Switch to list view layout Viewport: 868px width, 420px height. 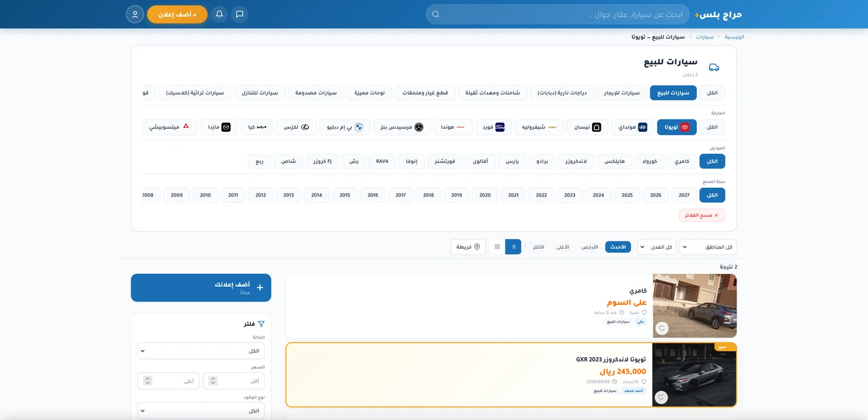(513, 247)
